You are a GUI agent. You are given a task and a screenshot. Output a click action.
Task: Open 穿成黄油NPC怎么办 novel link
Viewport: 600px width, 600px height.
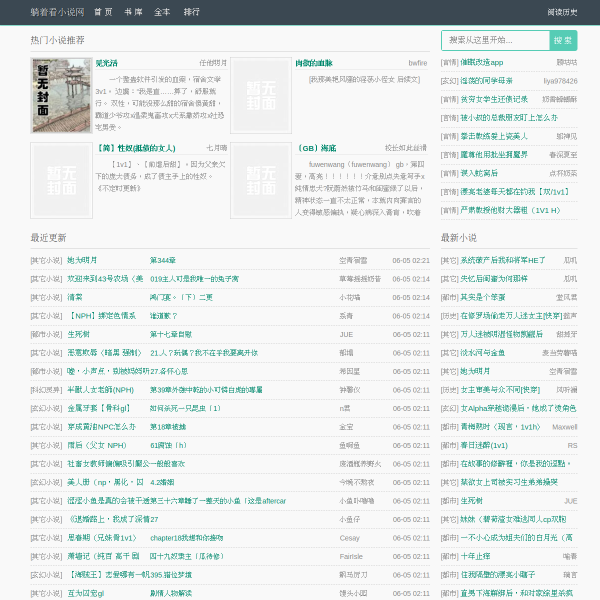click(102, 427)
